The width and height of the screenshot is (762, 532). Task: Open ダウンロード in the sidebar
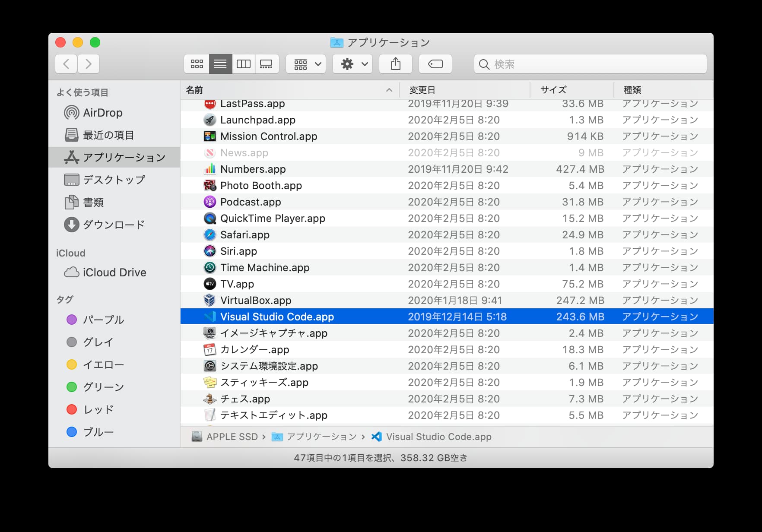coord(114,225)
